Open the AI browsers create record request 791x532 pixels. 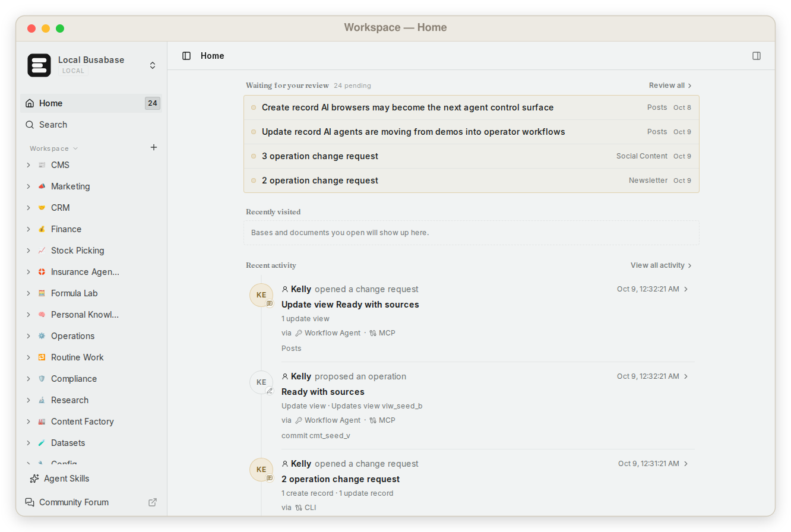tap(472, 107)
